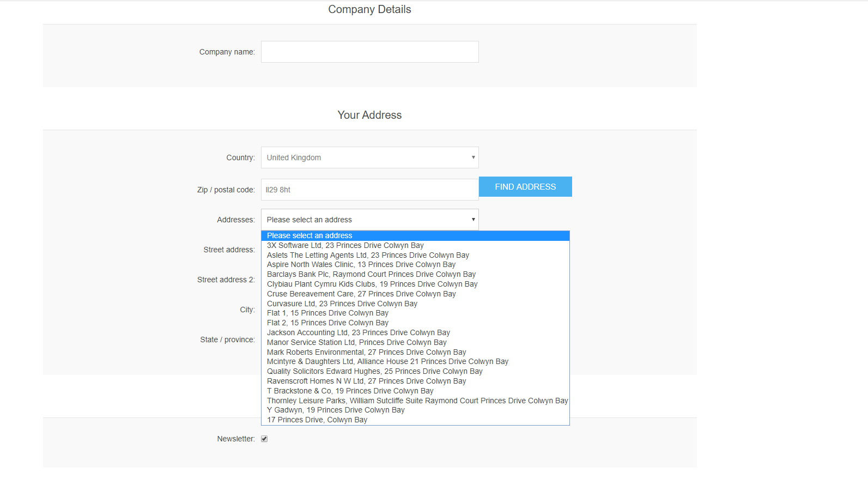Choose Y Gadwyn, 19 Princes Drive
The width and height of the screenshot is (868, 485).
[415, 410]
